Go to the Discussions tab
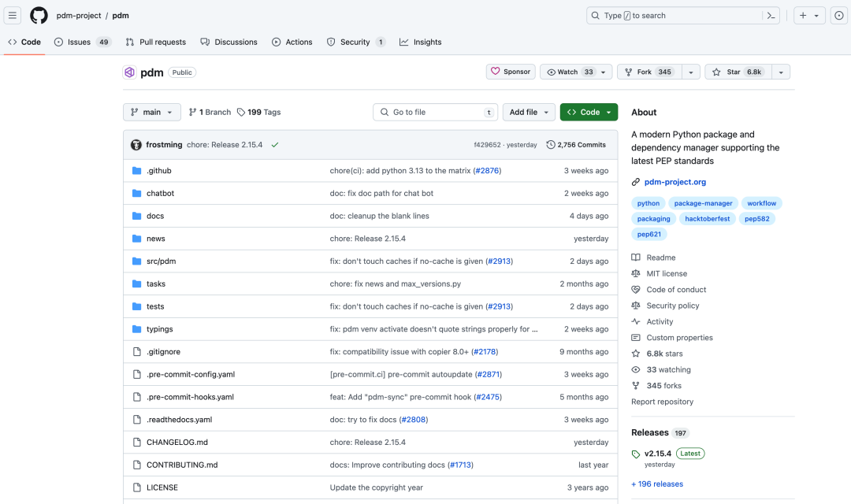851x504 pixels. point(229,43)
